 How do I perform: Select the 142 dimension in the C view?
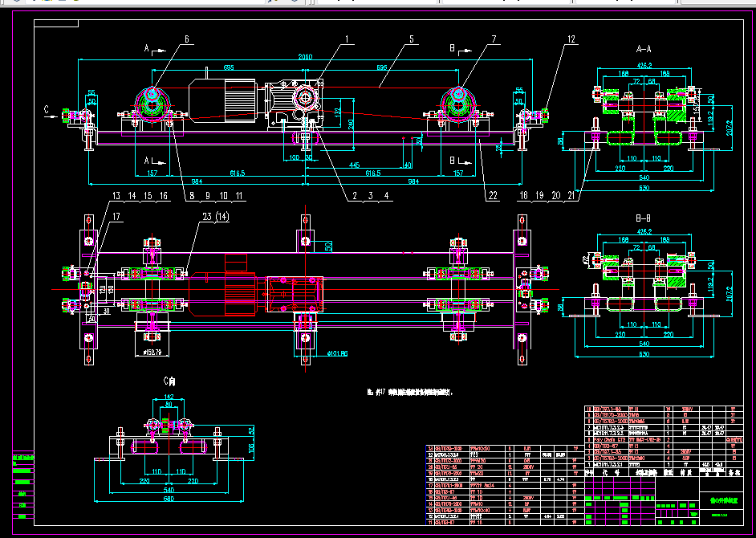pos(169,397)
